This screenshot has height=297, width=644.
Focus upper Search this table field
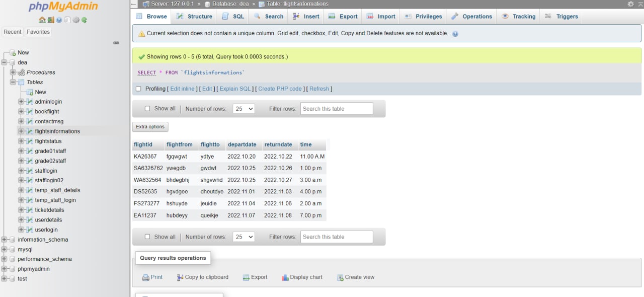point(337,109)
